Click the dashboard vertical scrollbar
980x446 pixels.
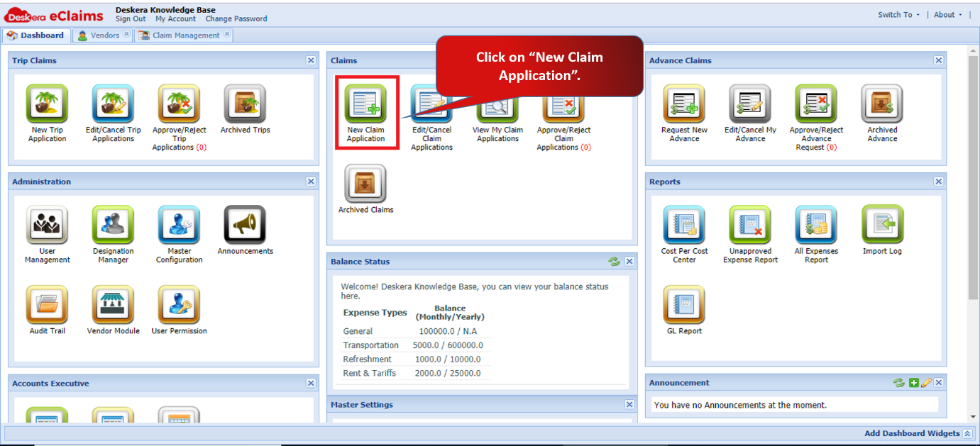coord(973,177)
